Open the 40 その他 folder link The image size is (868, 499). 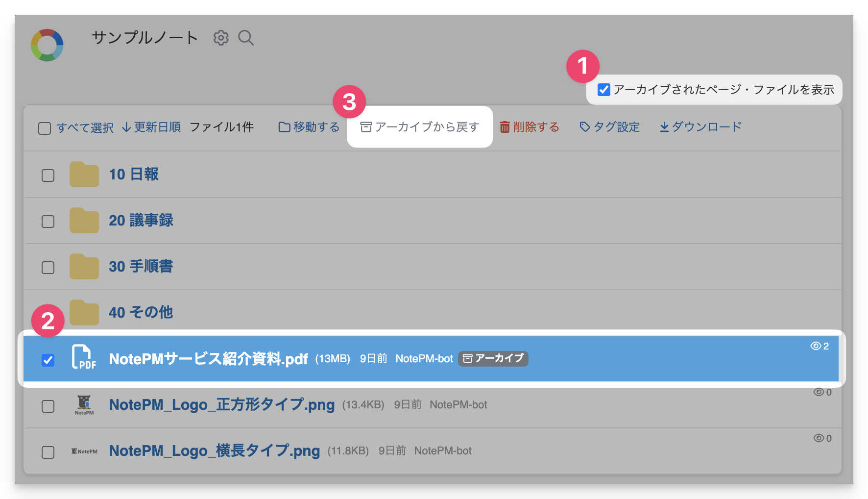coord(141,313)
